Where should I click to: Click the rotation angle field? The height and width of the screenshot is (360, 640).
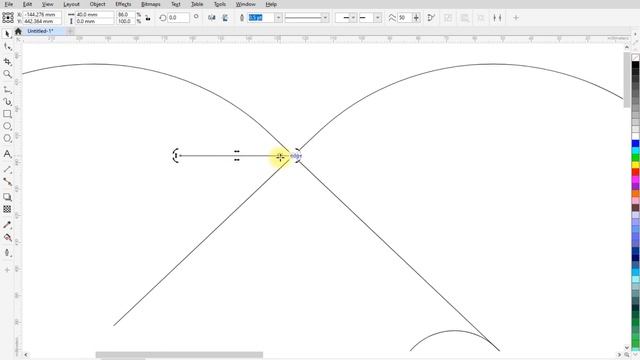(x=178, y=18)
